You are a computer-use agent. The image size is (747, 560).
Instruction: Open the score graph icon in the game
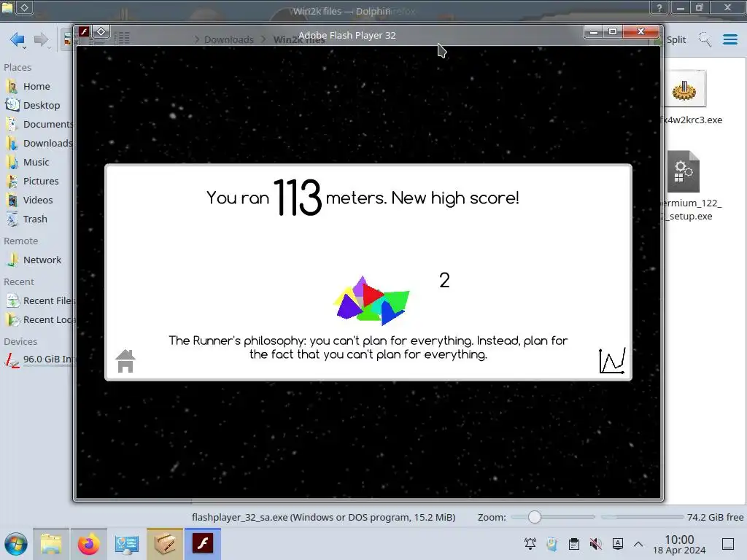[x=612, y=360]
